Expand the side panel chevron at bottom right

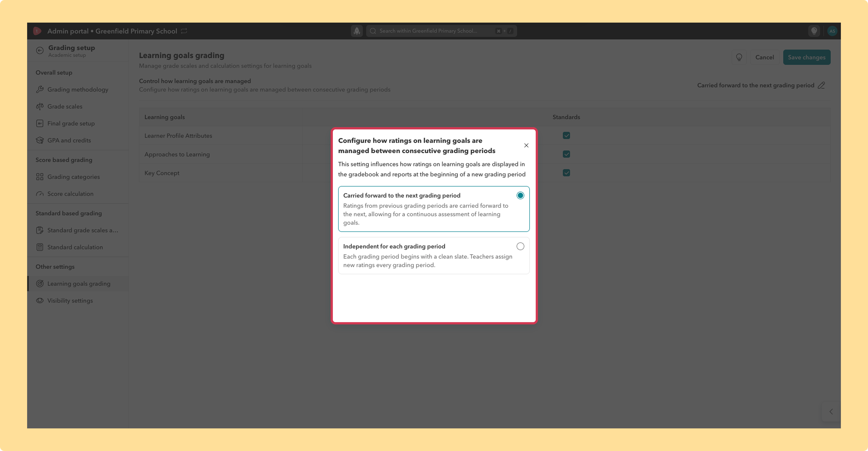[x=831, y=412]
